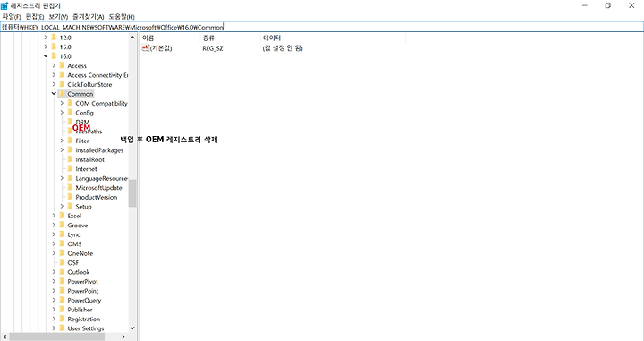Expand the 15.0 key
Screen dimensions: 644x341
pyautogui.click(x=46, y=47)
